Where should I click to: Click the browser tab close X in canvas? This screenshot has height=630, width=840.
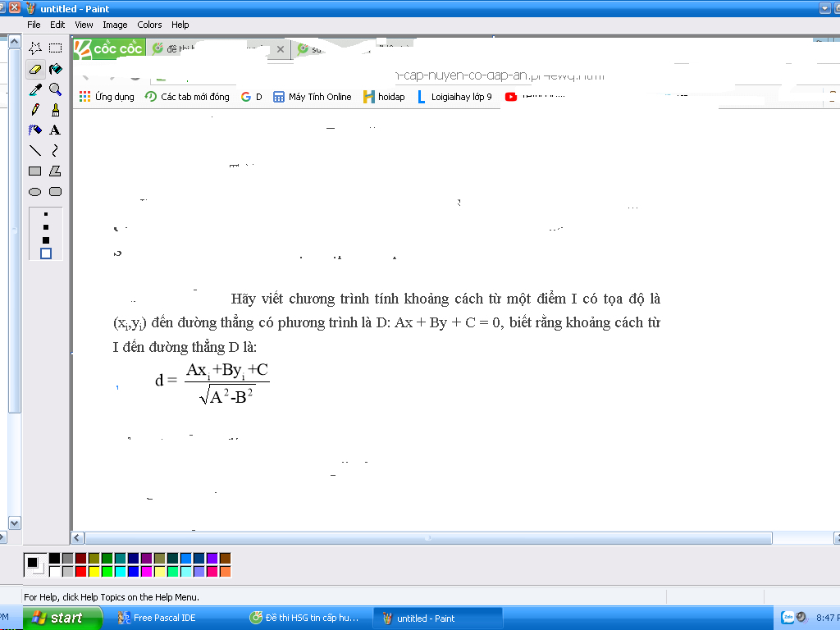[281, 49]
